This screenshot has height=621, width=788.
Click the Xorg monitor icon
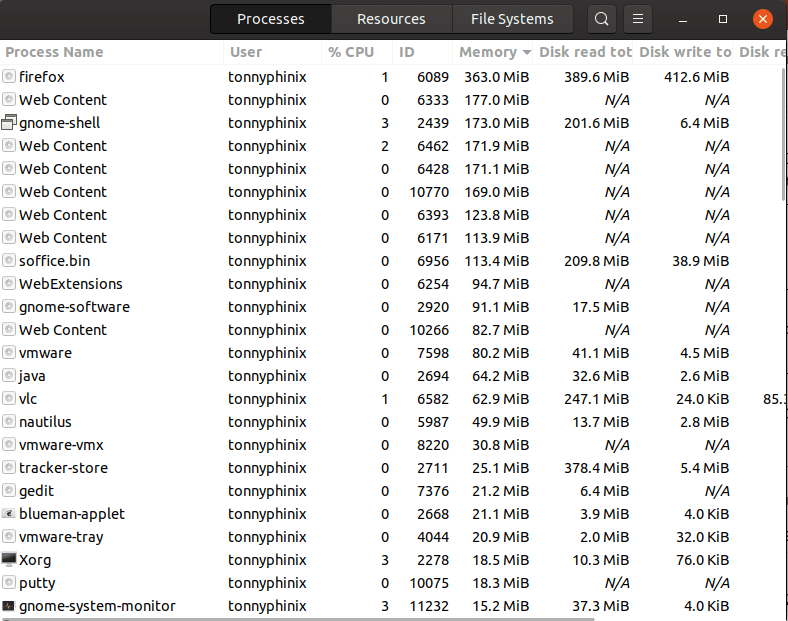pos(9,559)
